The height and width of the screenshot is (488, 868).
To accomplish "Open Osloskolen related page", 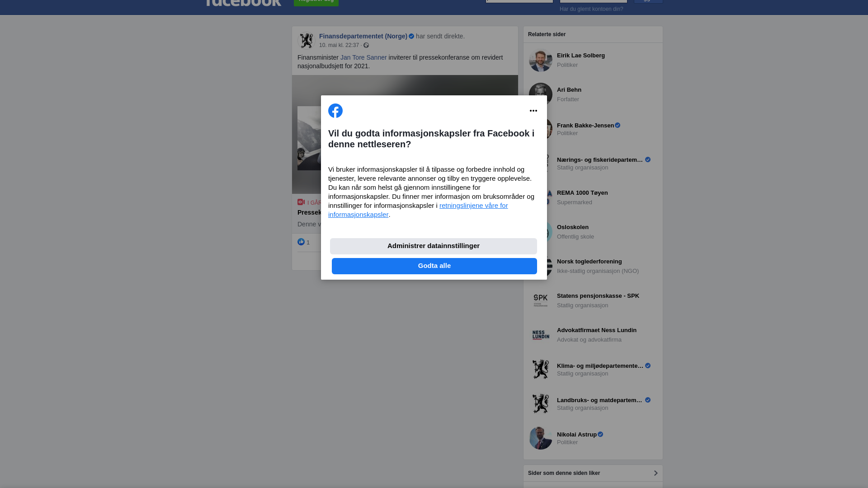I will coord(573,227).
